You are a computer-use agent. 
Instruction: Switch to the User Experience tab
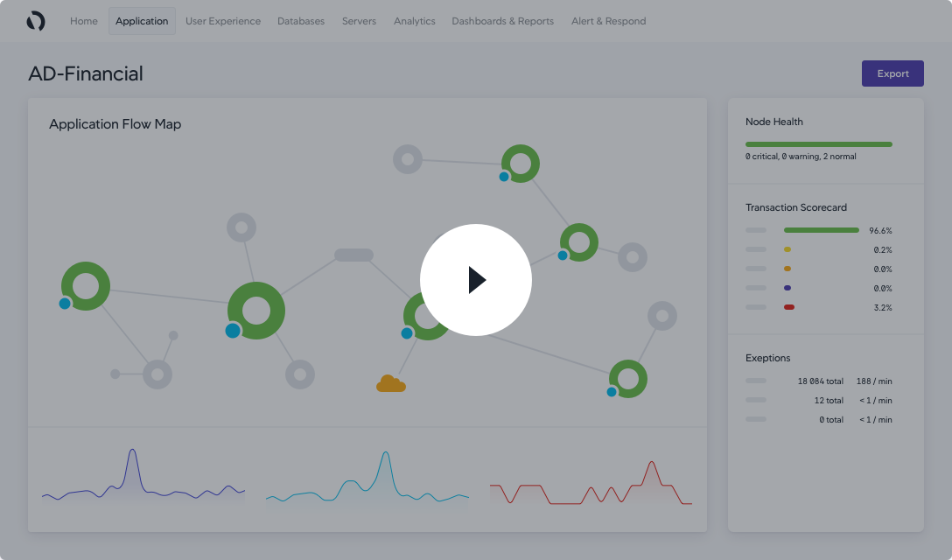[223, 21]
